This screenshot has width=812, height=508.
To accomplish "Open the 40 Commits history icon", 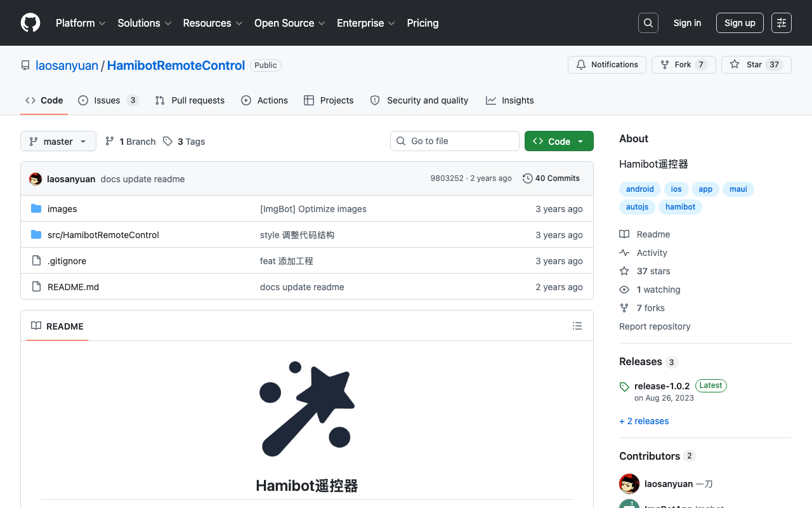I will tap(528, 178).
